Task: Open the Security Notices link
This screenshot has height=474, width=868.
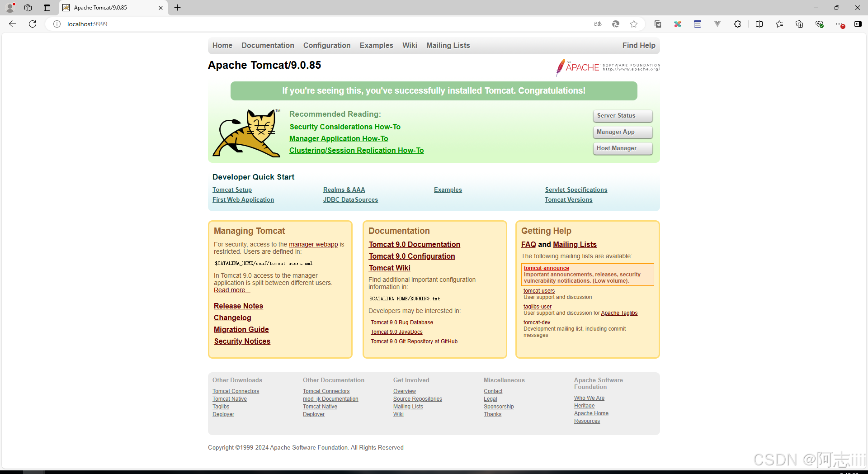Action: pos(242,341)
